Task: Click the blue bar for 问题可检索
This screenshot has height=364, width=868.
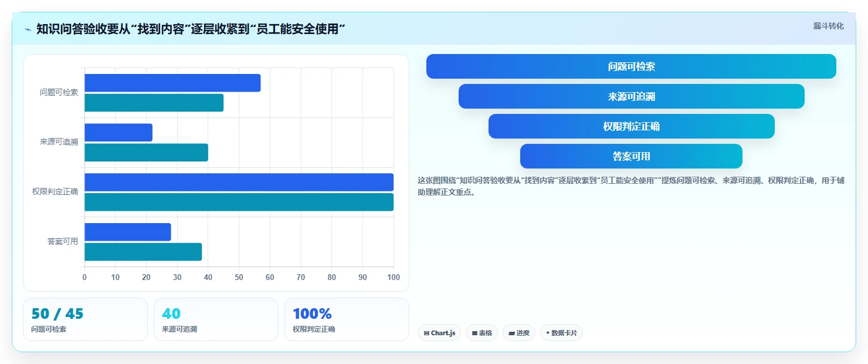Action: 172,83
